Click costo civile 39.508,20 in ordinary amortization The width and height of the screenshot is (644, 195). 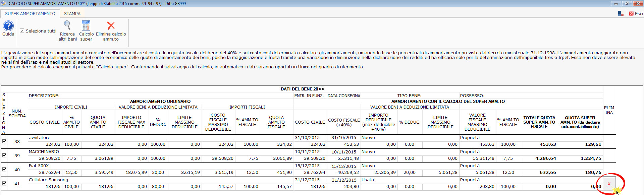tap(50, 158)
